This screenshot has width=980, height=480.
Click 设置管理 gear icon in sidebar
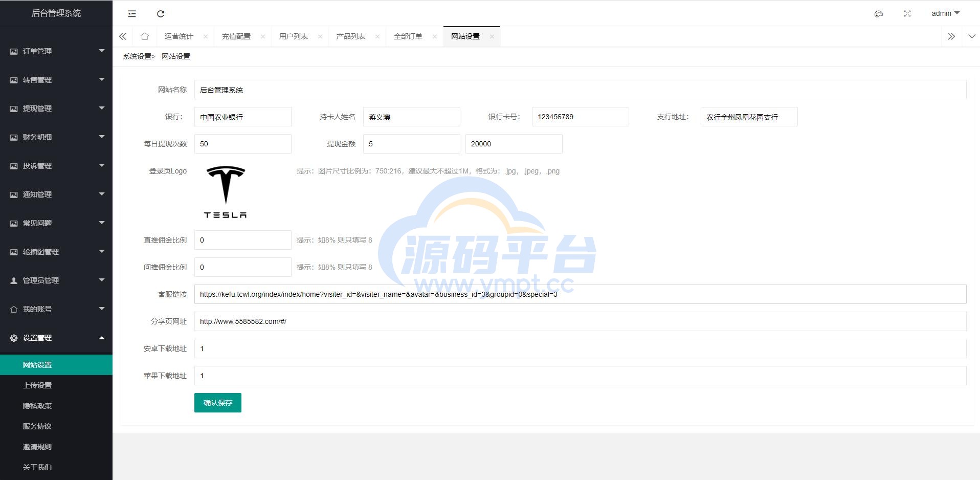pos(14,338)
